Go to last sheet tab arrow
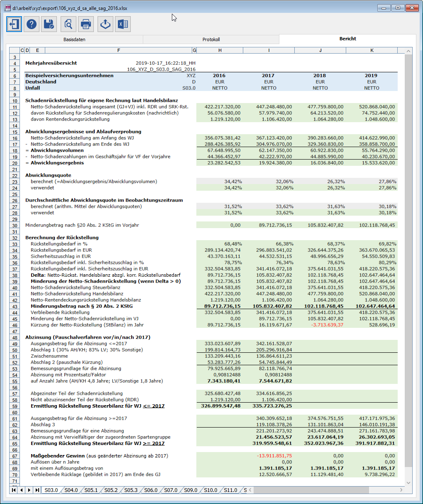 pyautogui.click(x=37, y=490)
